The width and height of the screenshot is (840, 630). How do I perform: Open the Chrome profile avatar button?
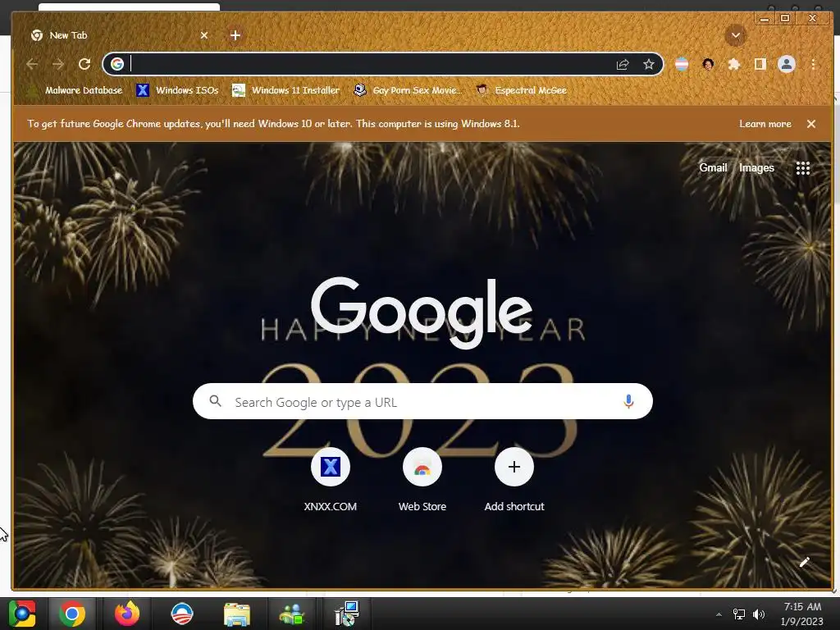[x=787, y=64]
